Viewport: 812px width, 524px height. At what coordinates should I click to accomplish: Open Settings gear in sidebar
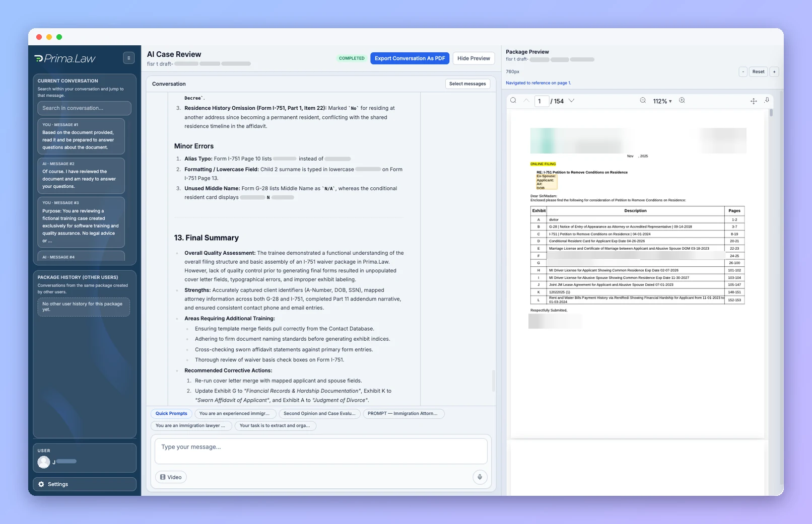41,484
